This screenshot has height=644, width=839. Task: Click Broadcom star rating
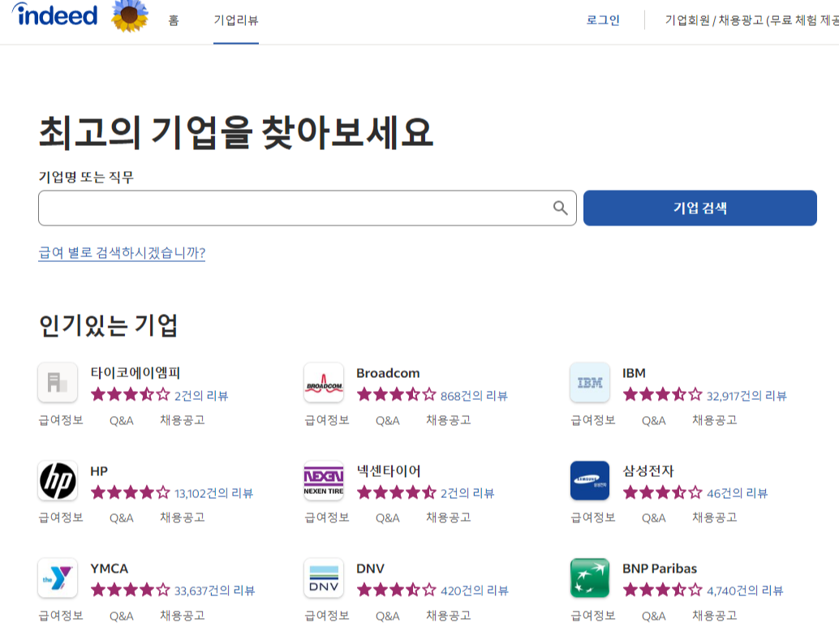(x=397, y=395)
